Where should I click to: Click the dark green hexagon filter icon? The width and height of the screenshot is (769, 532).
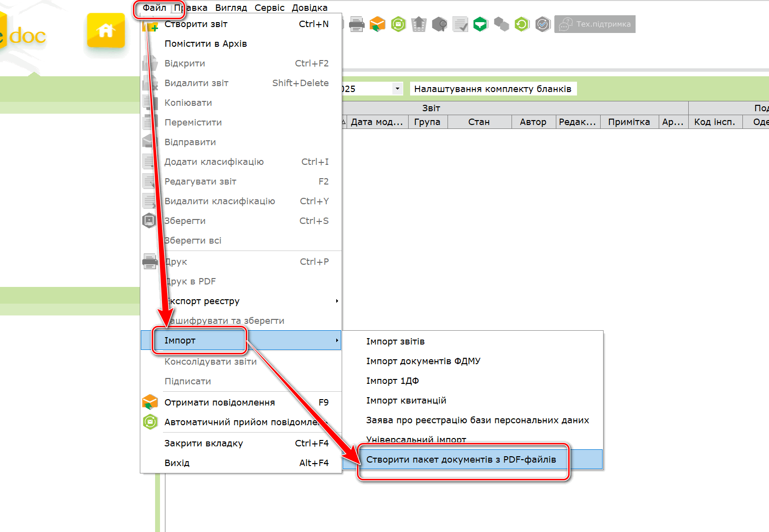coord(481,24)
